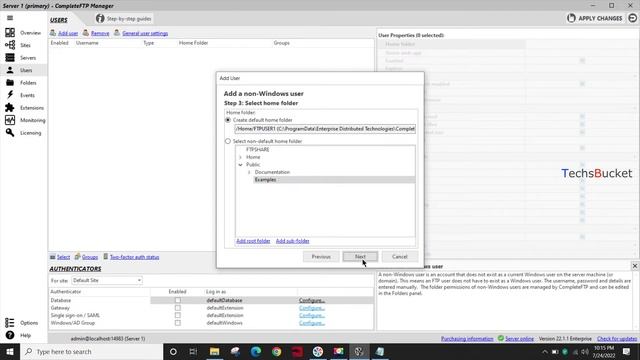The image size is (640, 360).
Task: Select FTPSHARE in the folder tree
Action: click(x=258, y=149)
